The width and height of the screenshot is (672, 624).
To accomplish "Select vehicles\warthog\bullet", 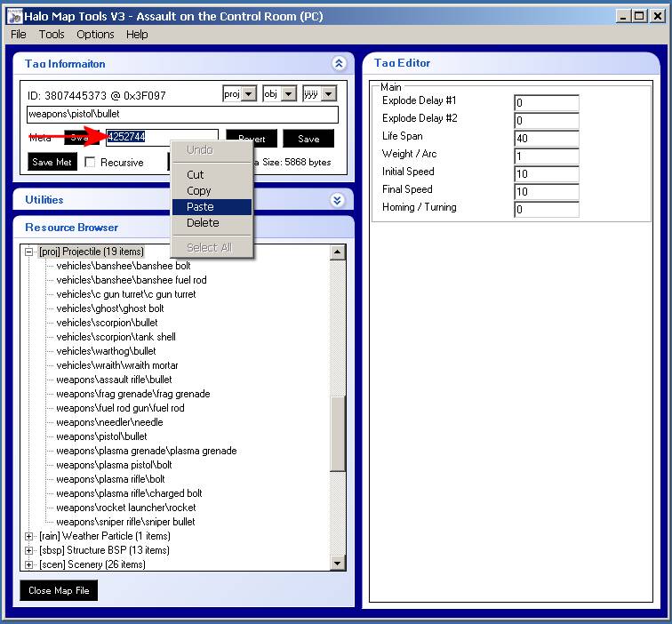I will (x=106, y=351).
